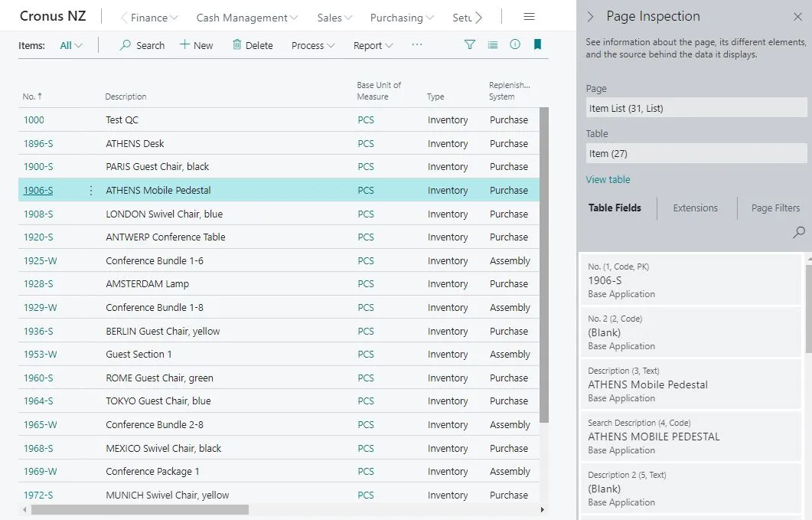Click the right arrow of horizontal scrollbar
812x520 pixels.
[542, 509]
